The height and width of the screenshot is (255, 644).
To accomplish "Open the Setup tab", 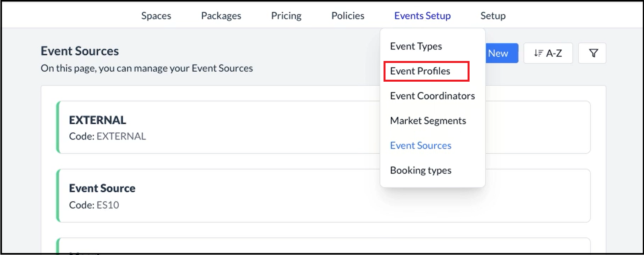I will (x=493, y=16).
